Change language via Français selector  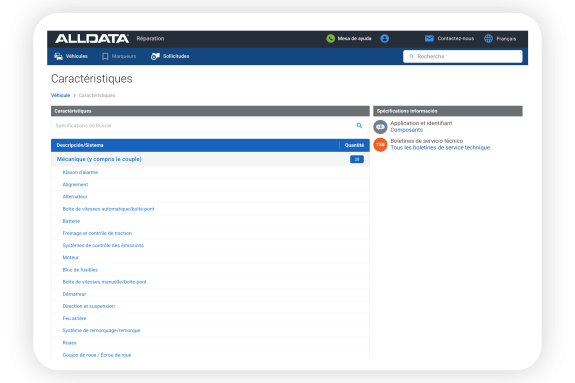tap(506, 39)
